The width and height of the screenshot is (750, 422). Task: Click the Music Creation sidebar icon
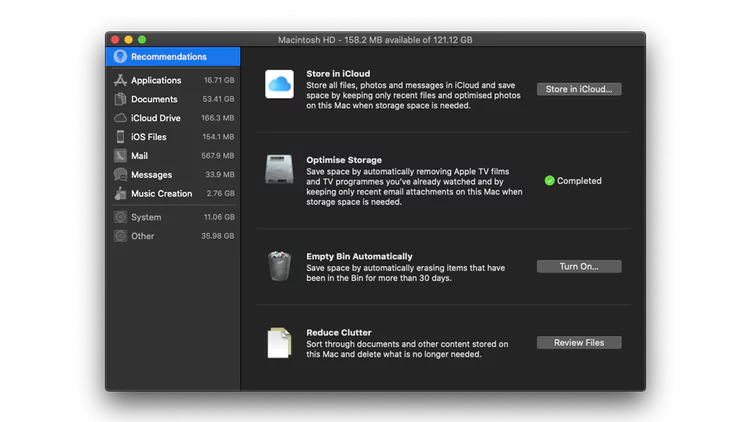(x=120, y=193)
